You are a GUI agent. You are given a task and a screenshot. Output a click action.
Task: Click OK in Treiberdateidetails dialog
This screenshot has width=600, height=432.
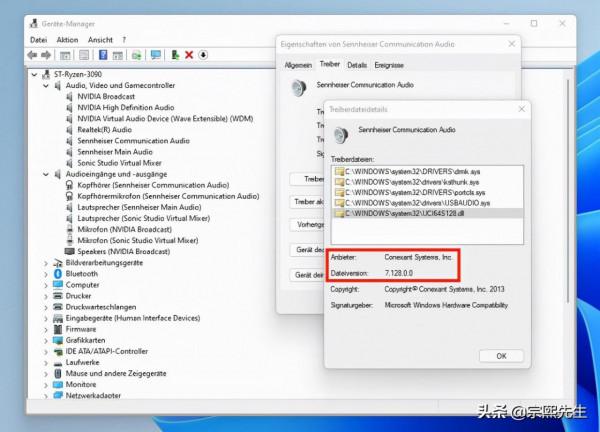click(x=501, y=356)
